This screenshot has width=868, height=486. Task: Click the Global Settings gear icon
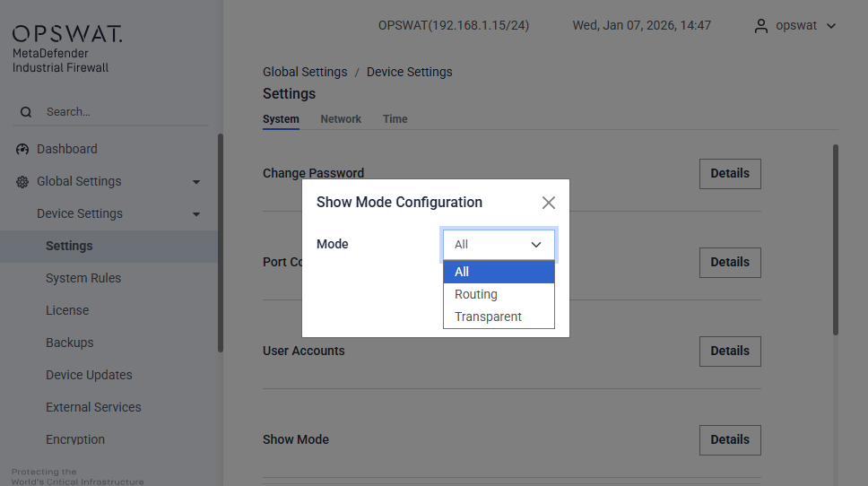[22, 181]
